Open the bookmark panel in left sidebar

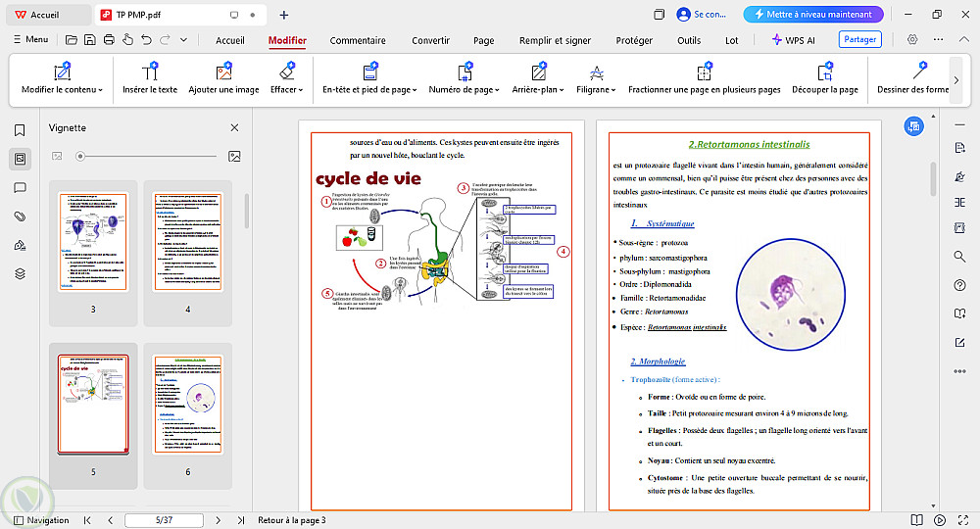[19, 130]
